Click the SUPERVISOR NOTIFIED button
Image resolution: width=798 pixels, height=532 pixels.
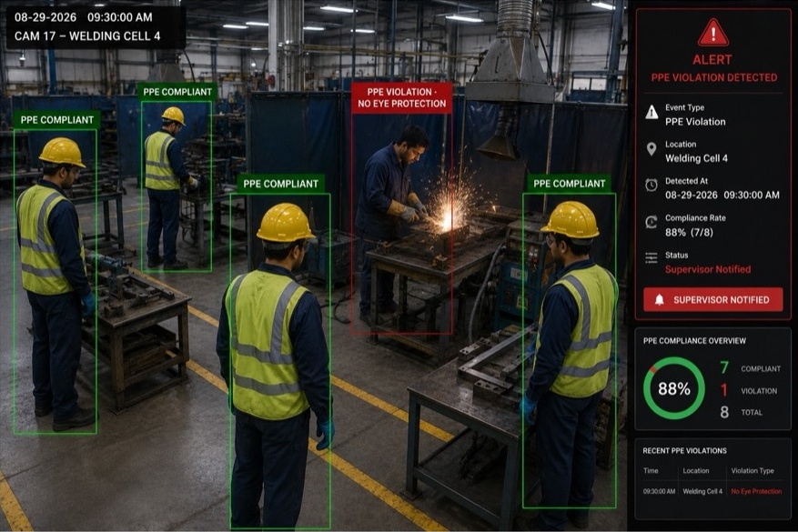(713, 299)
